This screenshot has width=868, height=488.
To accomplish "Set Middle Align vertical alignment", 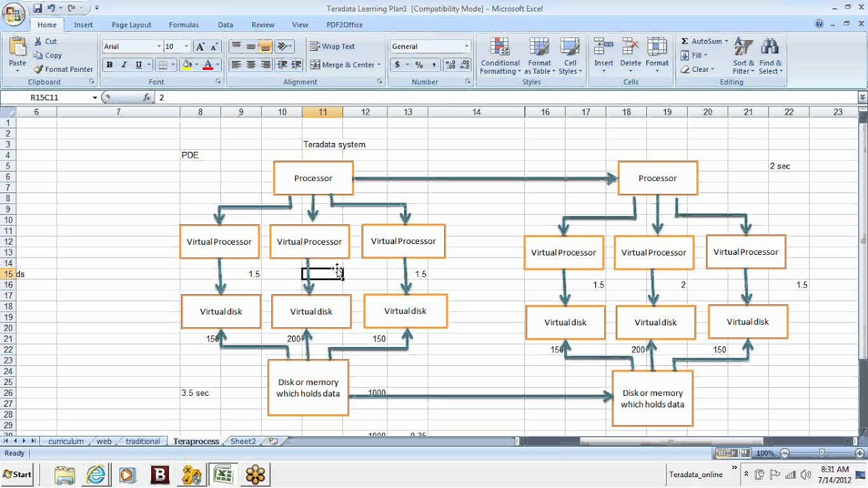I will [251, 47].
